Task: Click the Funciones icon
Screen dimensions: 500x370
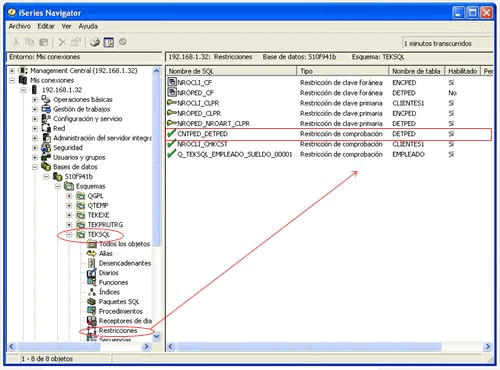Action: pos(91,282)
